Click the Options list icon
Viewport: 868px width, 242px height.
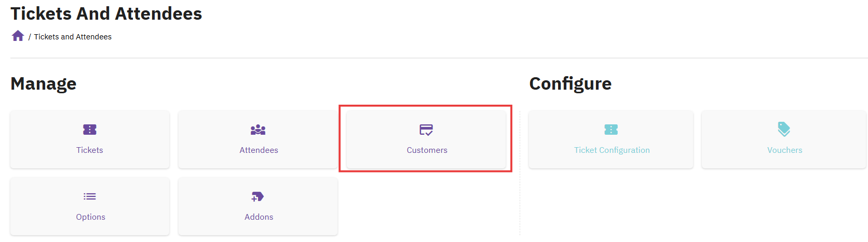(90, 196)
